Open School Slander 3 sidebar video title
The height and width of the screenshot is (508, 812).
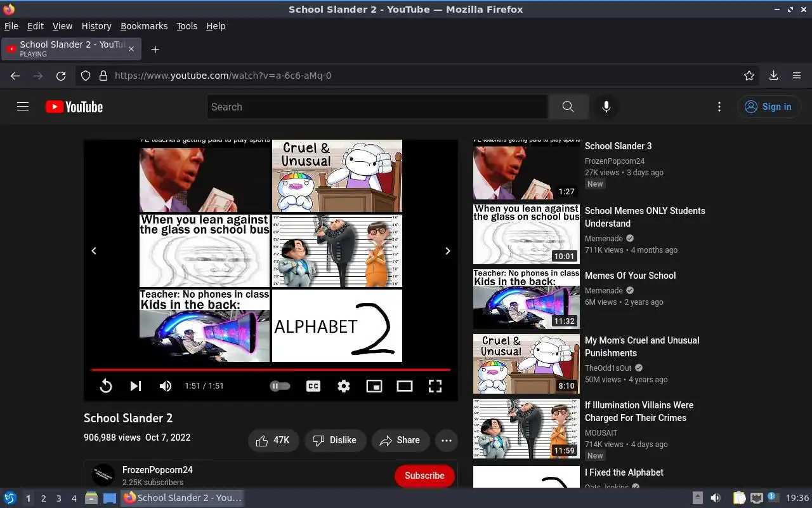[x=618, y=146]
